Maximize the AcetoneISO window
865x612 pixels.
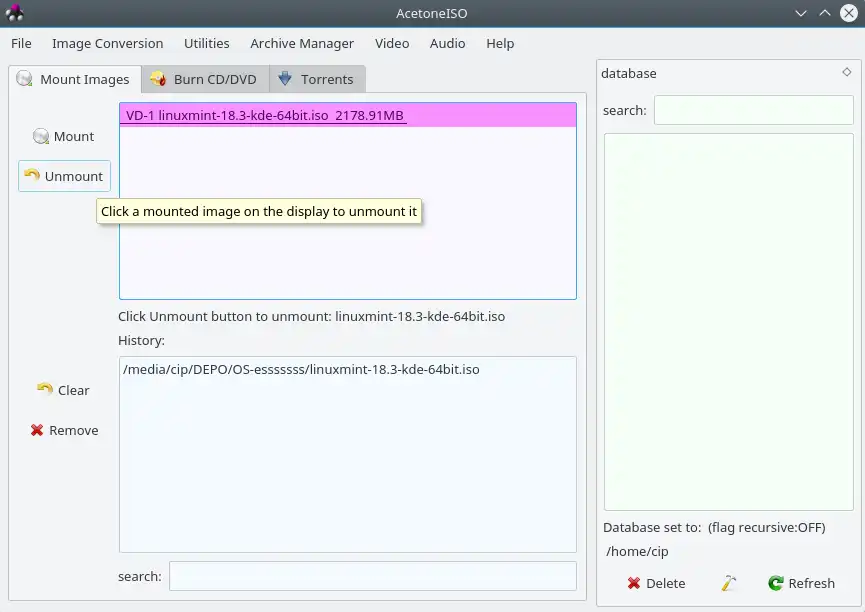pos(825,13)
